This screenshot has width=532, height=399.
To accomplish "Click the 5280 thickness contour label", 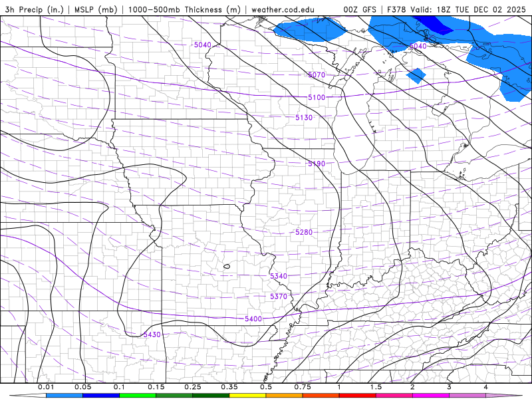I will coord(304,232).
